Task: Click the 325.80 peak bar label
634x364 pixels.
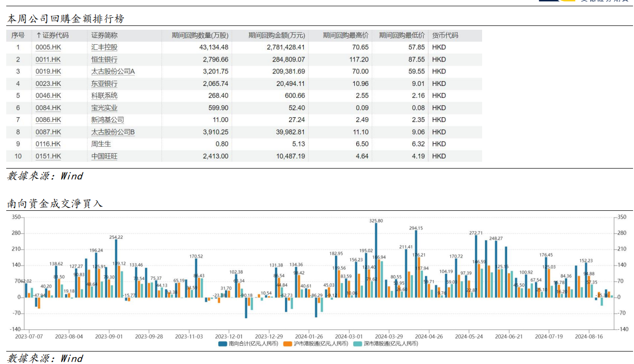Action: pos(376,221)
